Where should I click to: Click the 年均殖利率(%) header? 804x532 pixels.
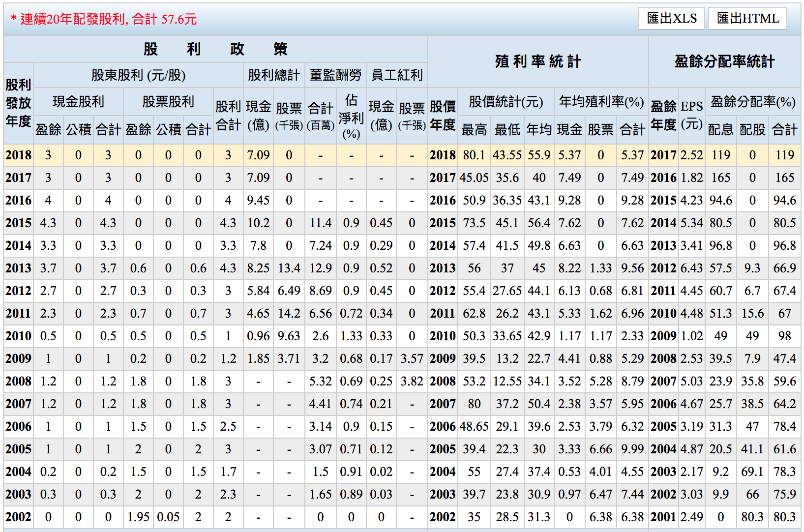tap(601, 102)
